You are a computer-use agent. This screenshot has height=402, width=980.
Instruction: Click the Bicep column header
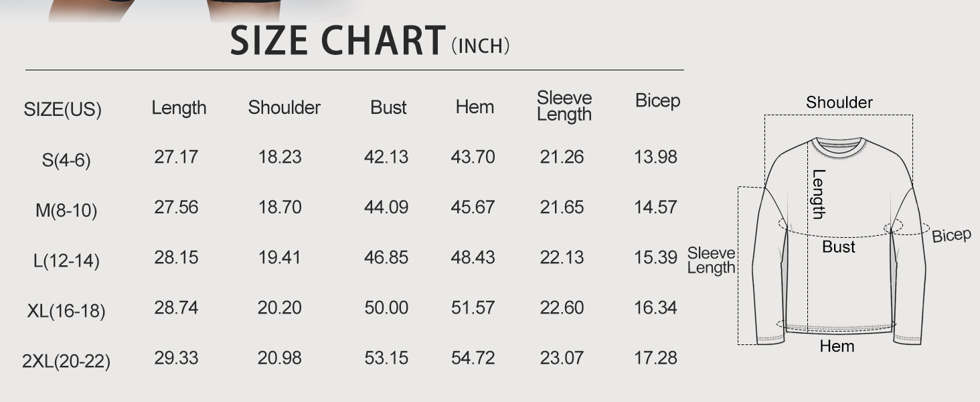pyautogui.click(x=657, y=101)
